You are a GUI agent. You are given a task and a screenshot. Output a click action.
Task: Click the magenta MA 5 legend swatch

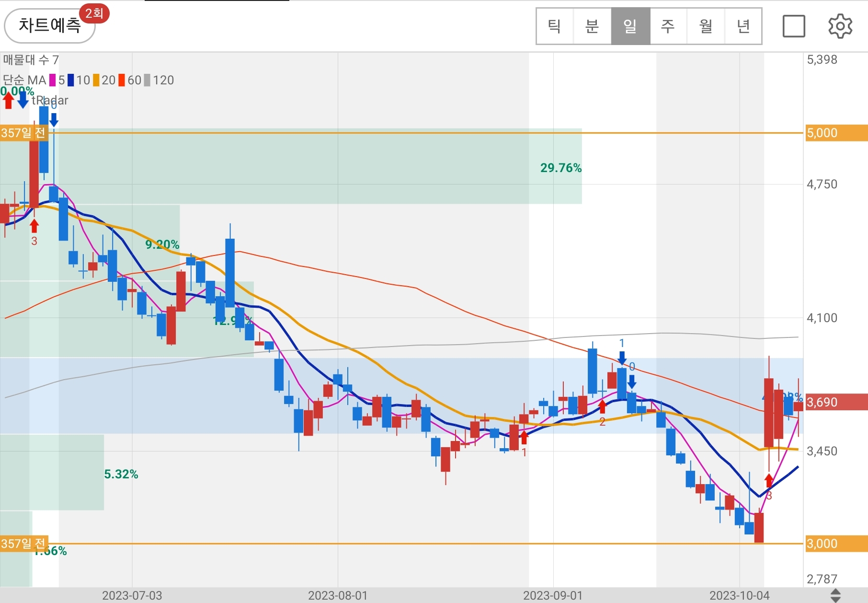pyautogui.click(x=52, y=80)
